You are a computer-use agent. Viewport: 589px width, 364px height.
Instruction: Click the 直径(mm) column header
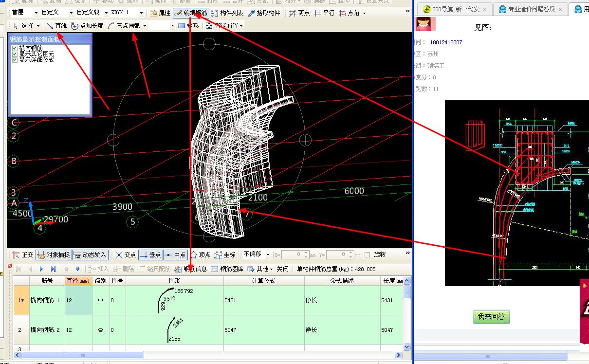click(78, 281)
